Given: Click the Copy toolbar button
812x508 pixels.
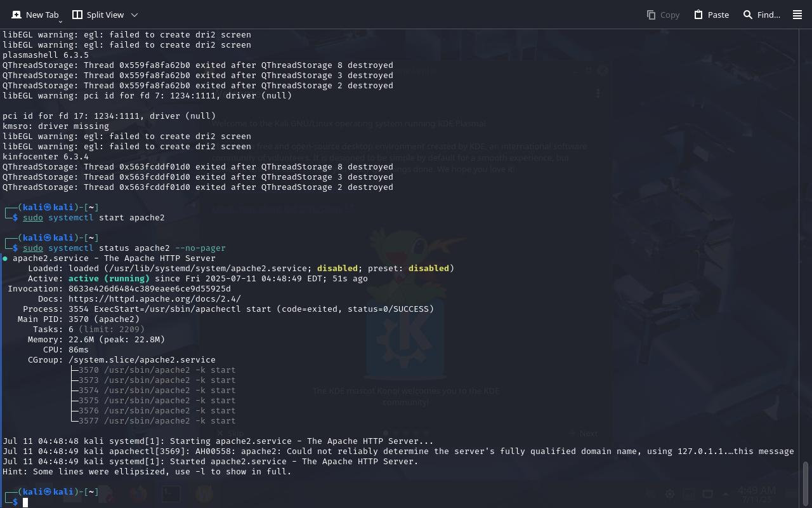Looking at the screenshot, I should tap(663, 15).
